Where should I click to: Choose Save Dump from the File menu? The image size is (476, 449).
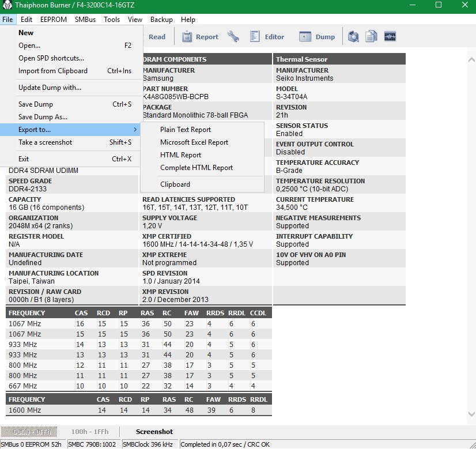coord(70,104)
